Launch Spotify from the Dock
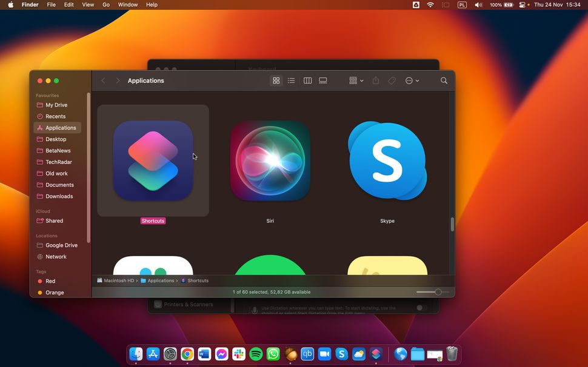The width and height of the screenshot is (588, 367). pos(255,354)
